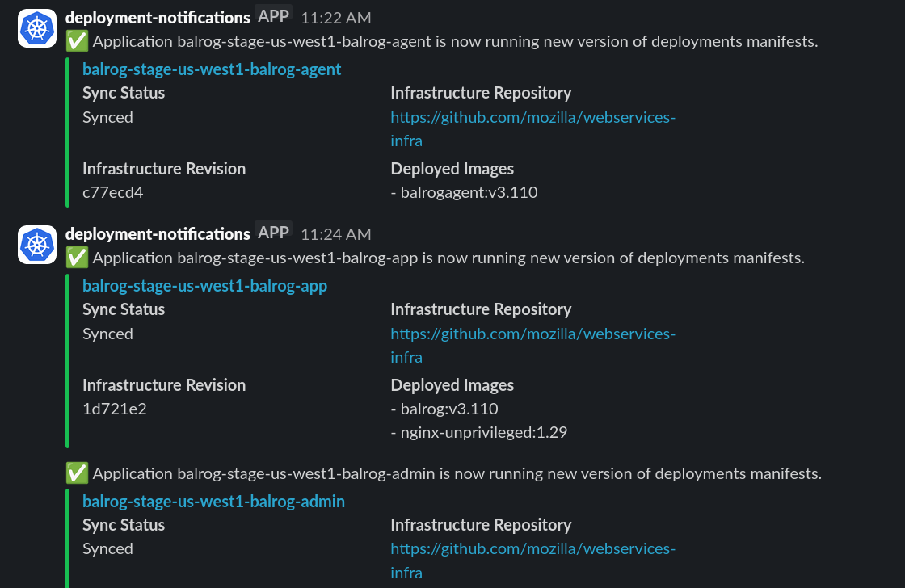The image size is (905, 588).
Task: Click the Infrastructure Repository label in balrog-agent card
Action: [481, 93]
